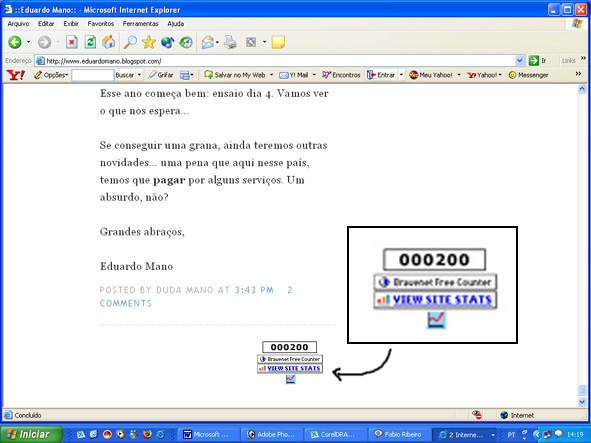Viewport: 591px width, 443px height.
Task: Open the Favoritos menu
Action: pyautogui.click(x=101, y=24)
